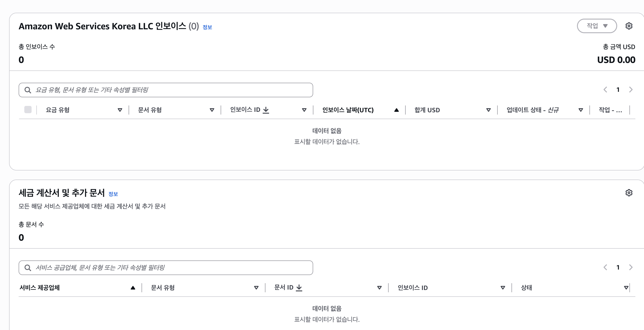Select page 1 in tax documents pagination
This screenshot has height=330, width=644.
point(618,267)
